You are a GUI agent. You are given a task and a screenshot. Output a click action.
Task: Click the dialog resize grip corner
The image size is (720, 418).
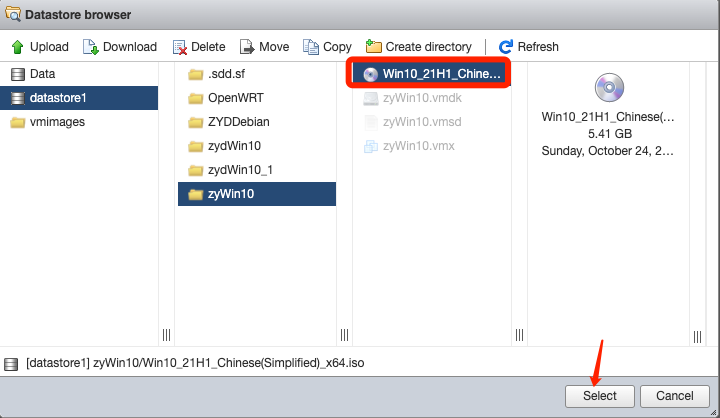coord(713,412)
